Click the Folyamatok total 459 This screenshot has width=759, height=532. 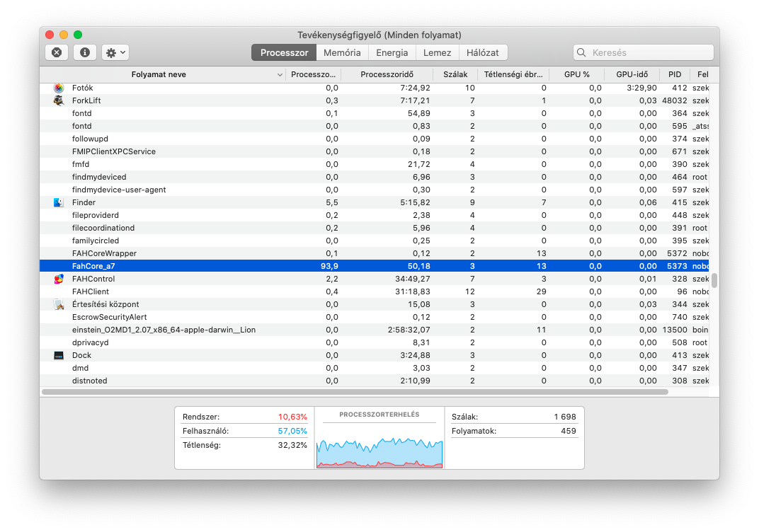pos(569,431)
